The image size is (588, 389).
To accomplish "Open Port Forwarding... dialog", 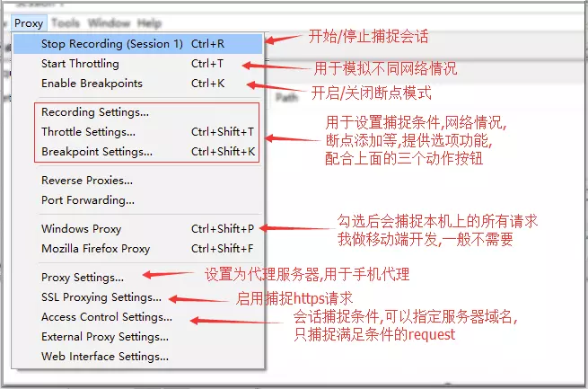I will pyautogui.click(x=138, y=200).
